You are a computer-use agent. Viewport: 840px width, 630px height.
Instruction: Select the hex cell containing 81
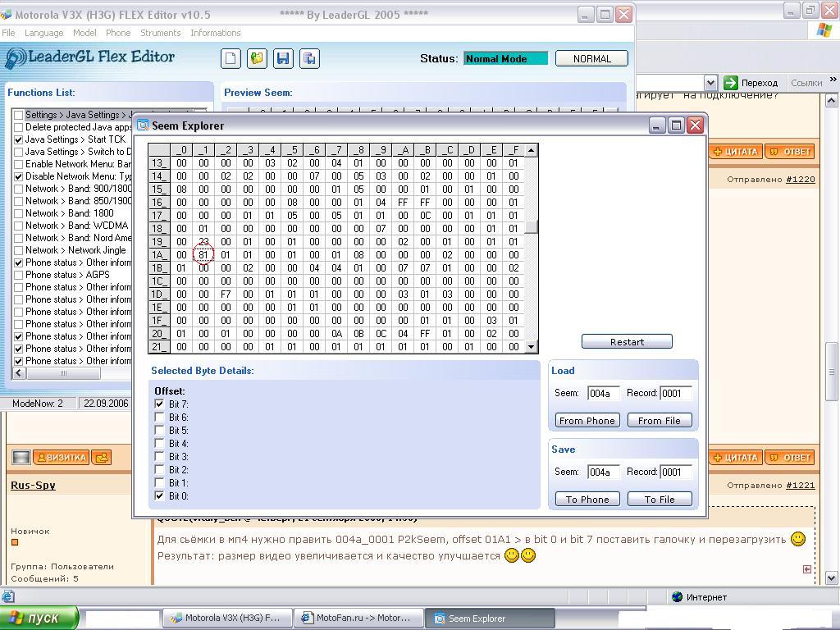coord(203,255)
